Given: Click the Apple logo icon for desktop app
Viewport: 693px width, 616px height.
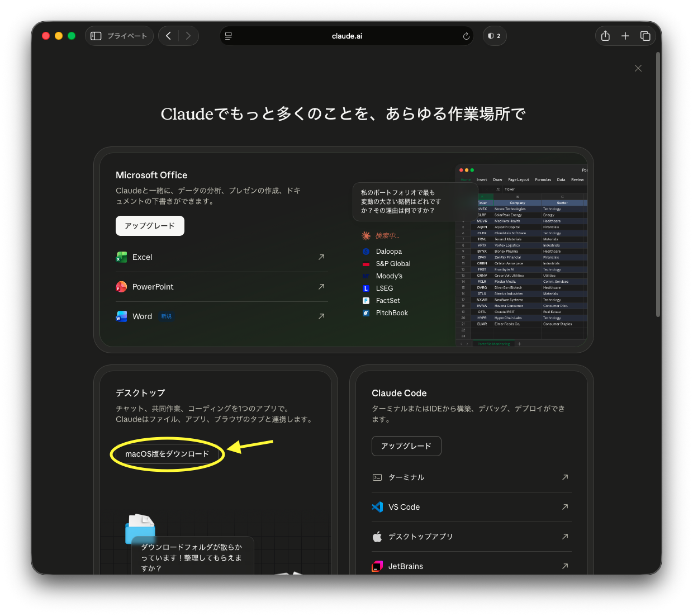Looking at the screenshot, I should (377, 537).
